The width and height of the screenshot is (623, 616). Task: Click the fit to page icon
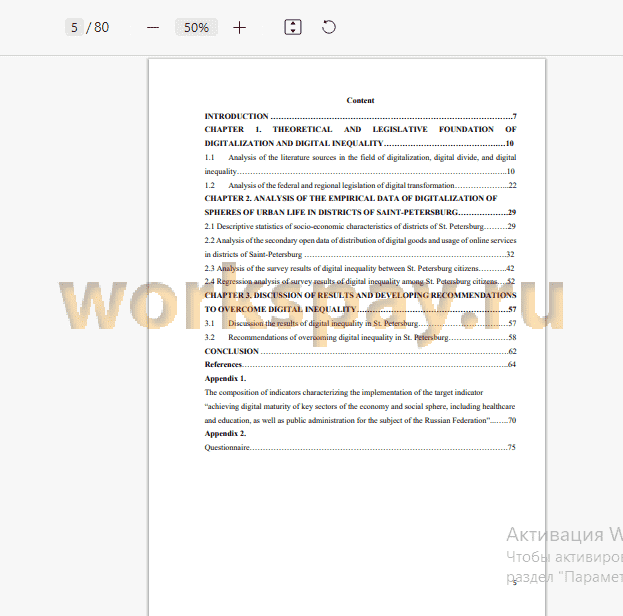point(293,27)
